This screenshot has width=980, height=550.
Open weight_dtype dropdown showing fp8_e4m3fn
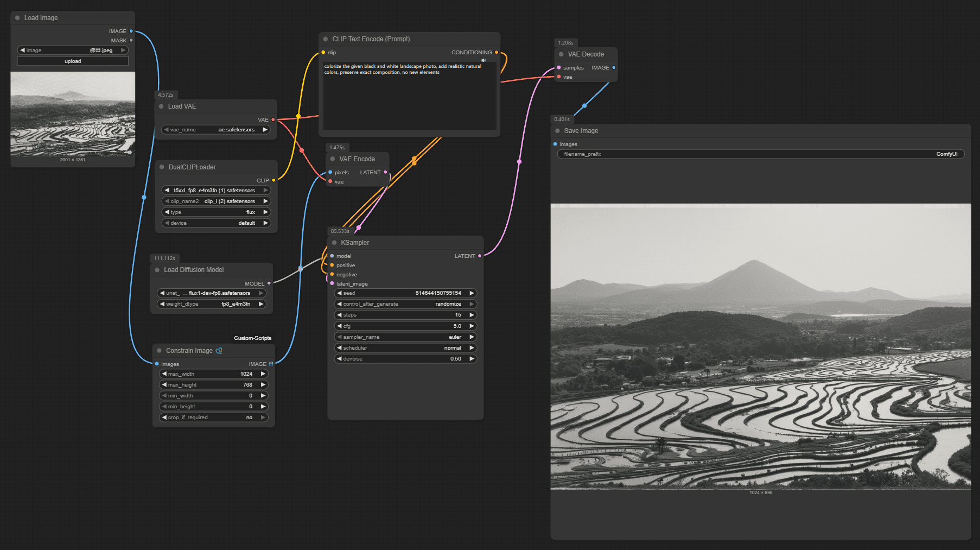pos(212,304)
